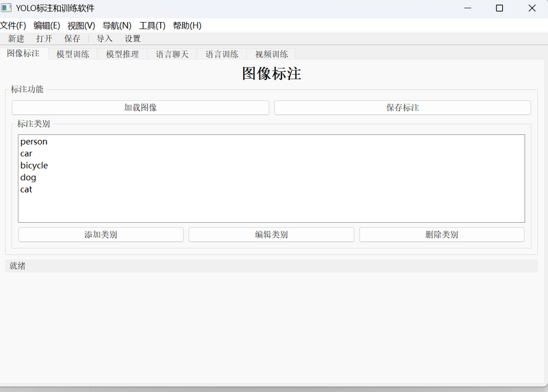Close the YOLO window

(532, 8)
